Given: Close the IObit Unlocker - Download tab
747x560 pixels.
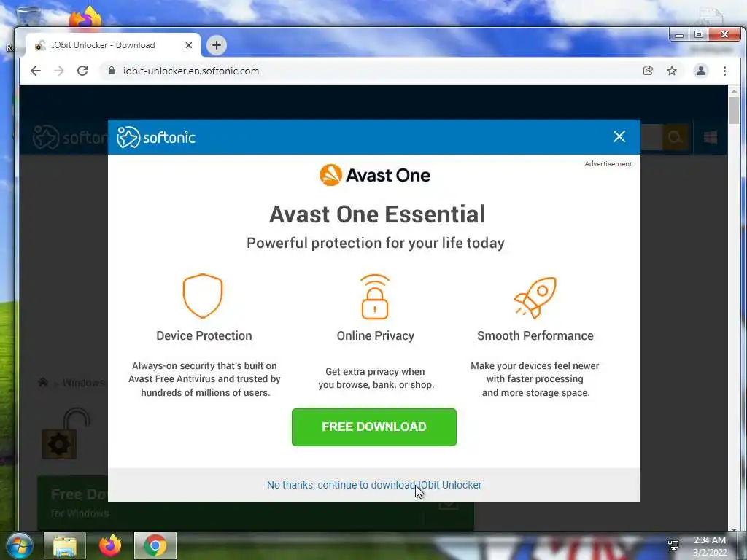Looking at the screenshot, I should 189,45.
